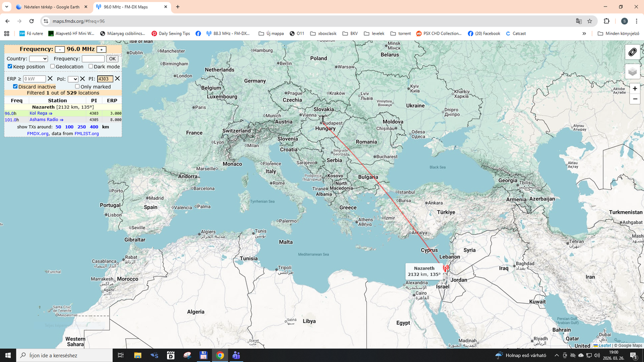Open the Windows Start menu
Screen dimensions: 644x362
pos(8,355)
